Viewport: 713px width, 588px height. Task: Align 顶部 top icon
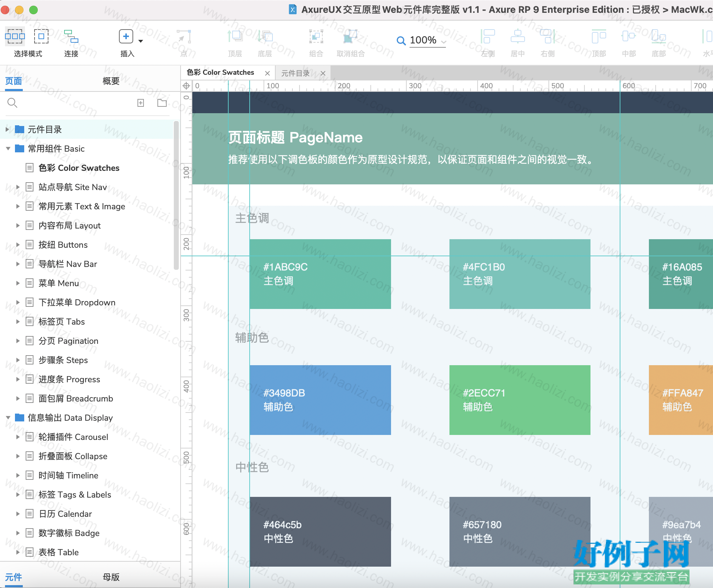pyautogui.click(x=599, y=36)
